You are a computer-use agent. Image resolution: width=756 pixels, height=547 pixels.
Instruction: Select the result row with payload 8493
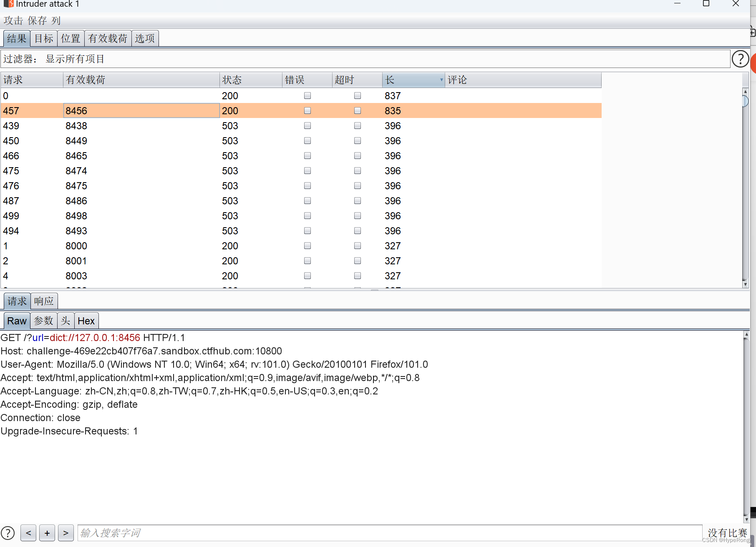[301, 231]
